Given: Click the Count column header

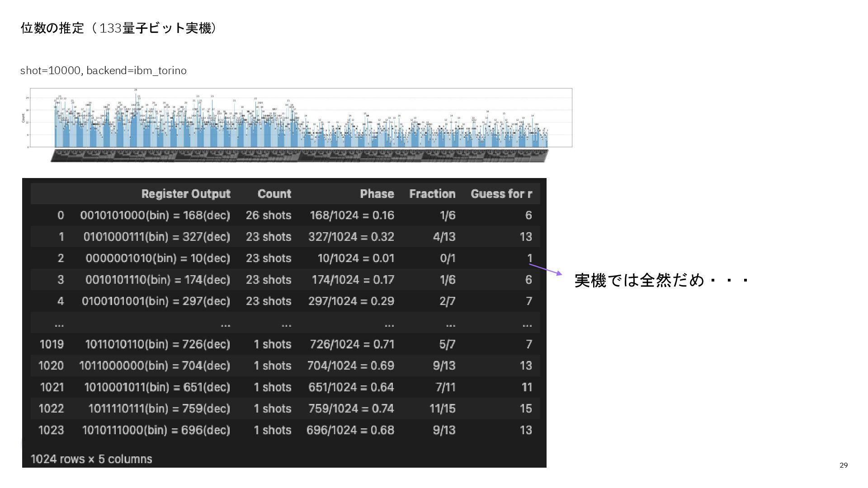Looking at the screenshot, I should click(274, 194).
